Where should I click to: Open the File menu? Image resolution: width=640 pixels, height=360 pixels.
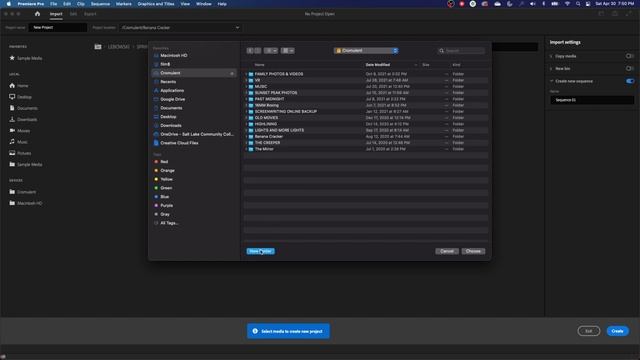click(53, 4)
